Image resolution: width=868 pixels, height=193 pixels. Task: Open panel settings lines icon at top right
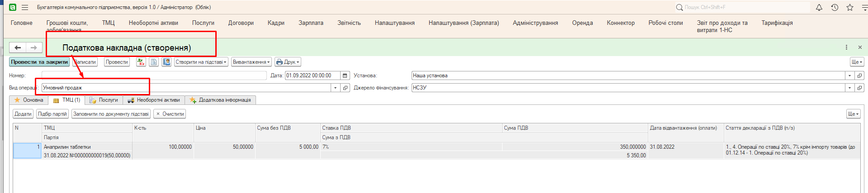pyautogui.click(x=864, y=7)
